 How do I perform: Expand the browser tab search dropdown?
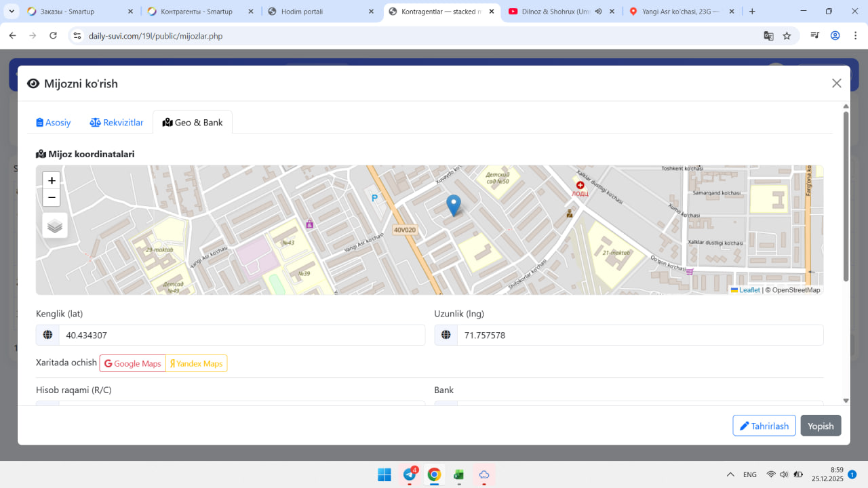click(12, 12)
